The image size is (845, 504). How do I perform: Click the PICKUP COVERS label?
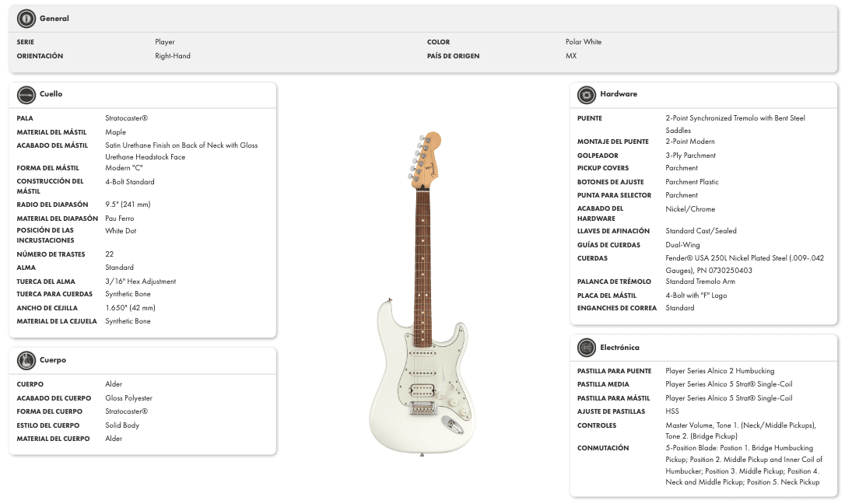coord(603,168)
